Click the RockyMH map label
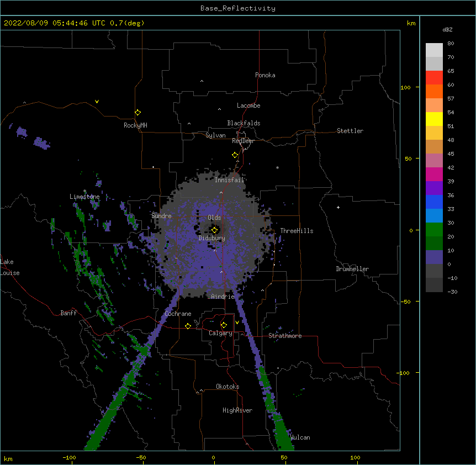 coord(135,125)
